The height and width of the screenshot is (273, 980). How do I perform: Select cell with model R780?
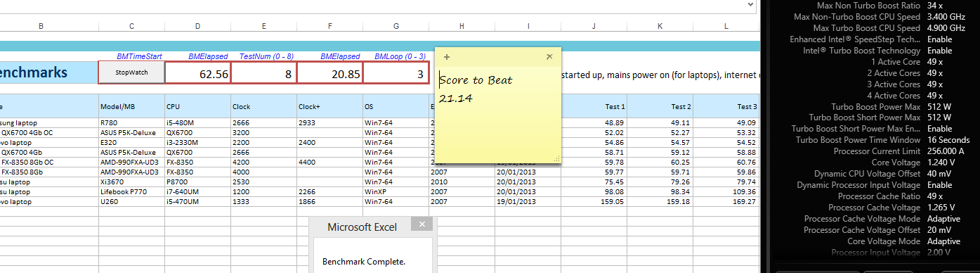pyautogui.click(x=131, y=122)
